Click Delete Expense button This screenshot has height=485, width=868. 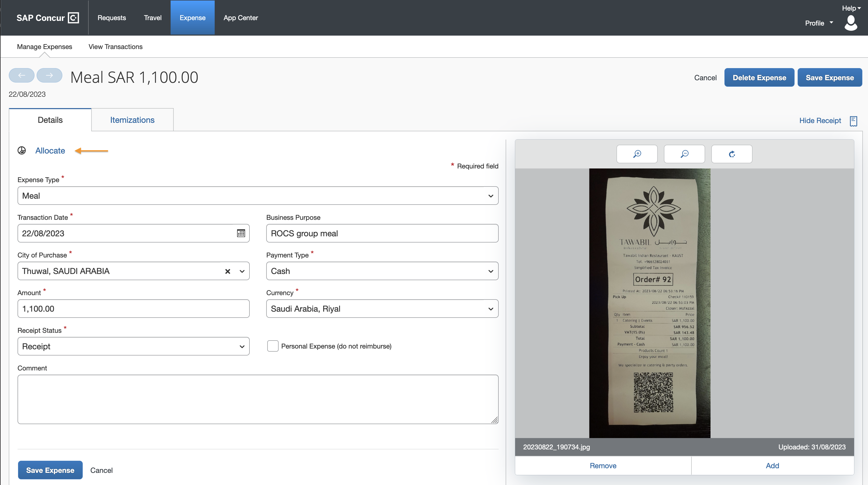(760, 77)
